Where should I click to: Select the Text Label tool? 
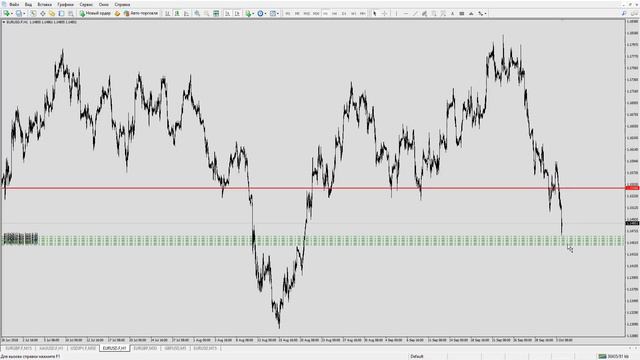(462, 13)
